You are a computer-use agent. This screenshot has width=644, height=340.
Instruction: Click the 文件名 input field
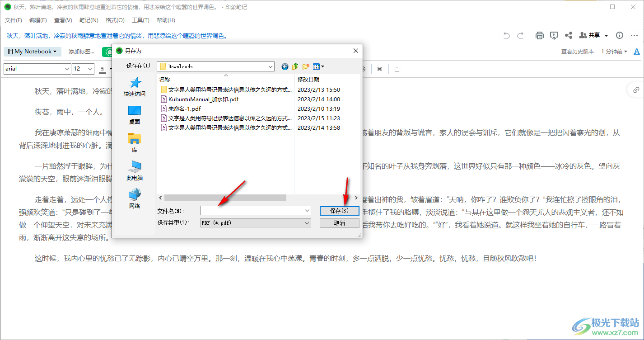click(252, 211)
